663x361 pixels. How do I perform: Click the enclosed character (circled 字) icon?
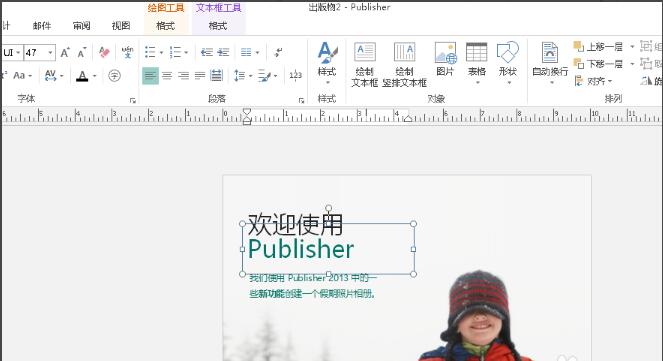pyautogui.click(x=114, y=76)
